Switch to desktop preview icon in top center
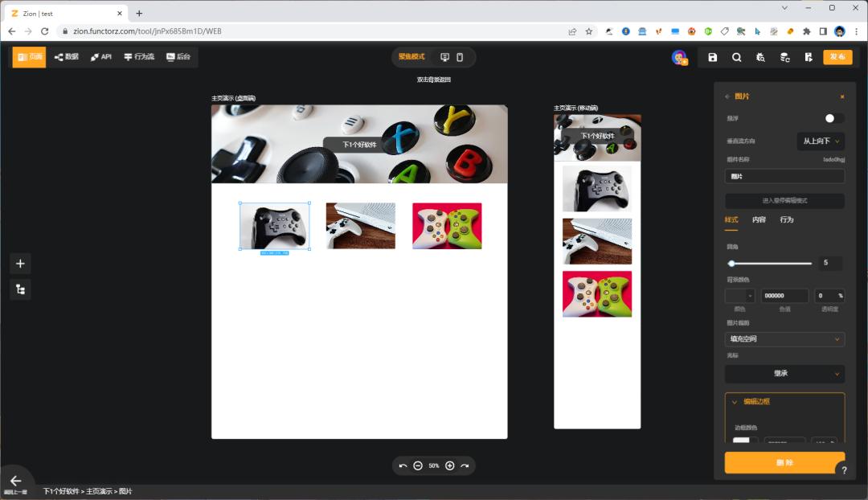 click(444, 57)
